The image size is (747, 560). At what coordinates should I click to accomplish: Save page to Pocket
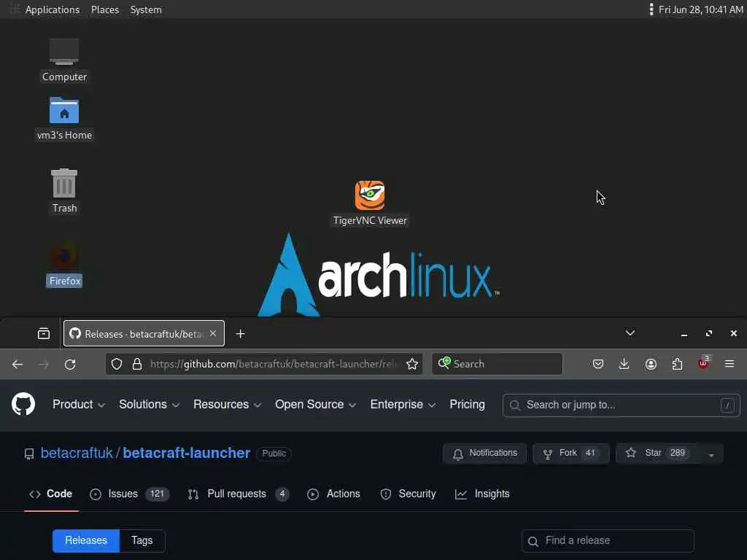click(598, 365)
